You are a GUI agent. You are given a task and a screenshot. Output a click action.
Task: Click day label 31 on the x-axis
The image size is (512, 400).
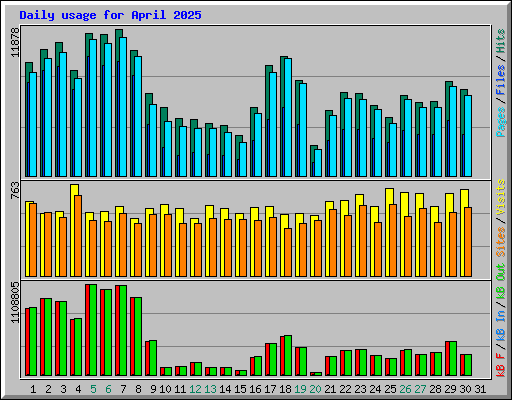480,389
